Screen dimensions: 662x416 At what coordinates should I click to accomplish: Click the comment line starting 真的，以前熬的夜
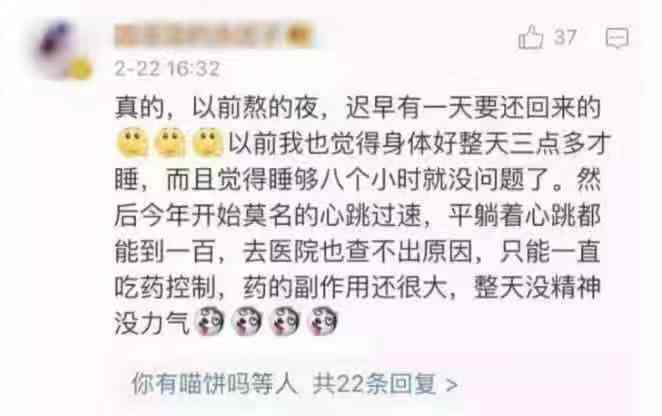pos(358,108)
